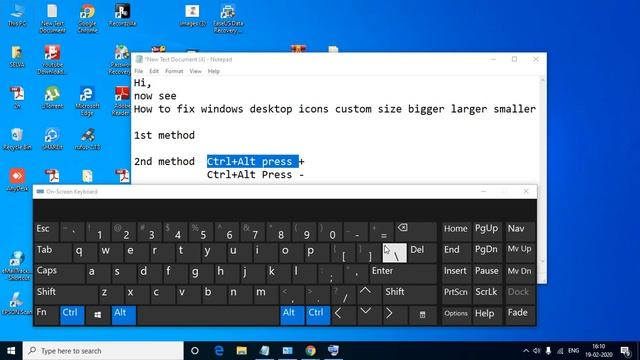Toggle the Fn key
This screenshot has height=360, width=640.
point(46,315)
